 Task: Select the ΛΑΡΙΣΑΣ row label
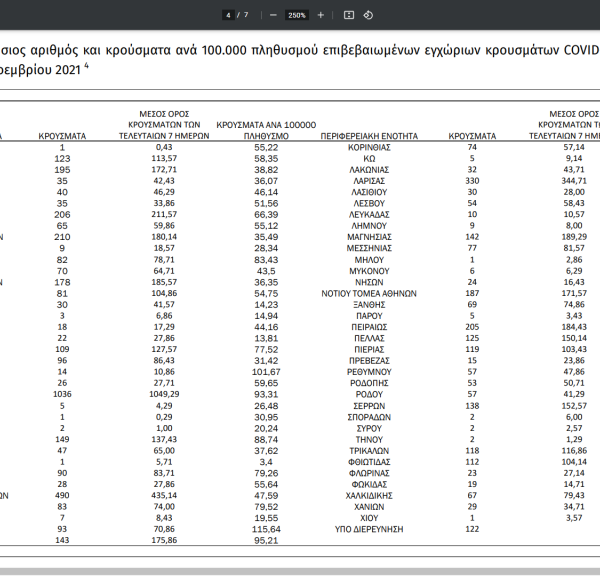pos(369,181)
